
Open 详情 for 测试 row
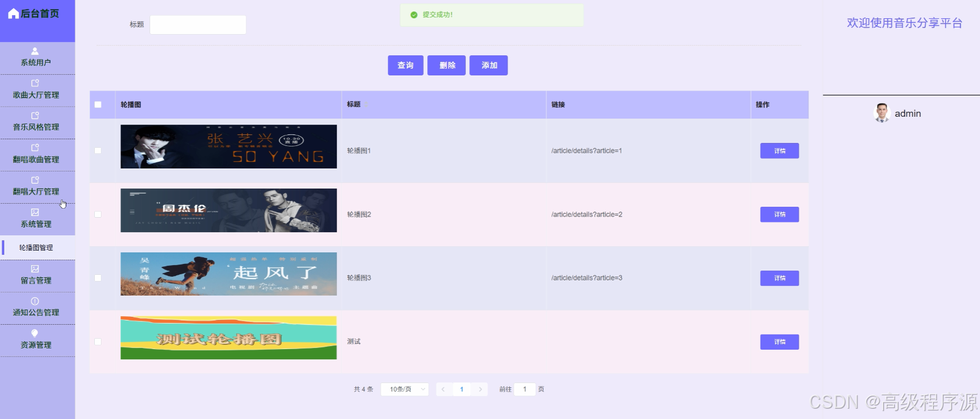[779, 342]
